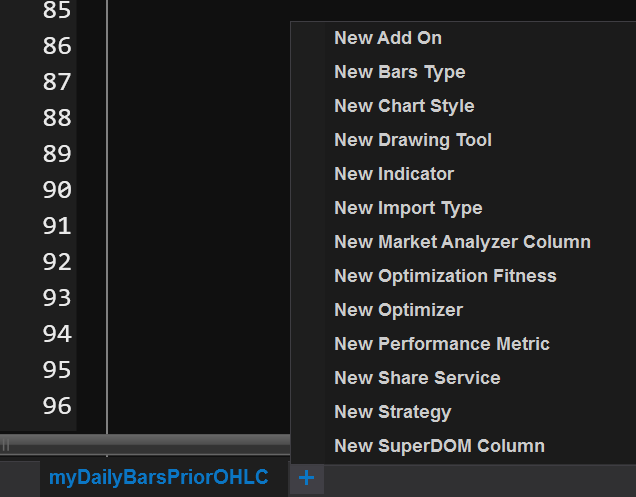Create a New Drawing Tool
This screenshot has width=636, height=497.
point(413,140)
